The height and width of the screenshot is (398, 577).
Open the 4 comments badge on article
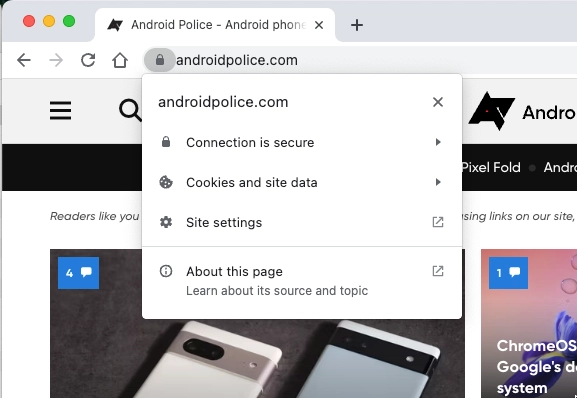point(78,273)
